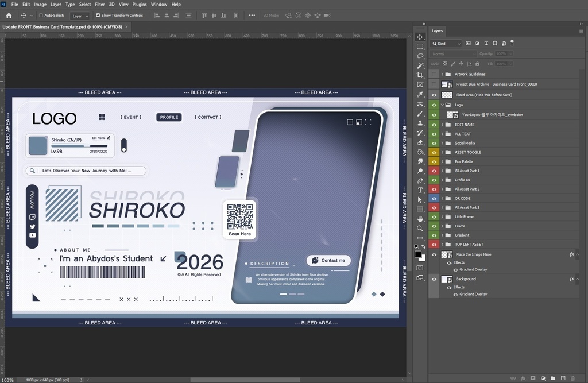Toggle Gradient Overlay visibility on Background
588x383 pixels.
[x=455, y=295]
